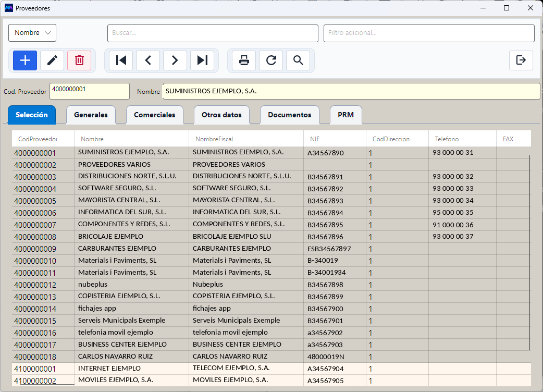The width and height of the screenshot is (543, 392).
Task: Click the TELECOM EJEMPLO, S.A. fiscal name
Action: point(246,369)
